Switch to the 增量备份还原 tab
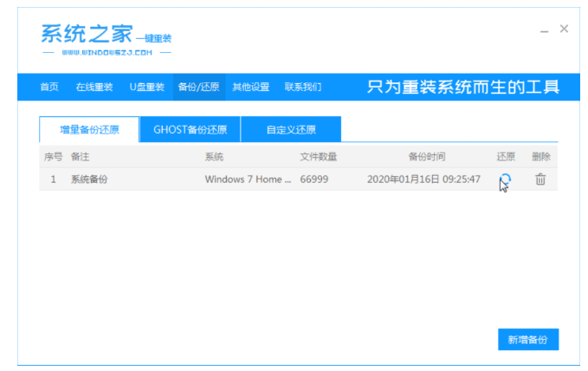Image resolution: width=588 pixels, height=371 pixels. click(x=89, y=129)
